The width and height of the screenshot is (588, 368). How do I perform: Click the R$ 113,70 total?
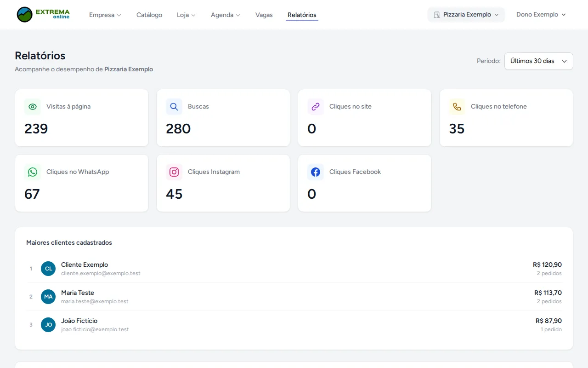(x=548, y=293)
